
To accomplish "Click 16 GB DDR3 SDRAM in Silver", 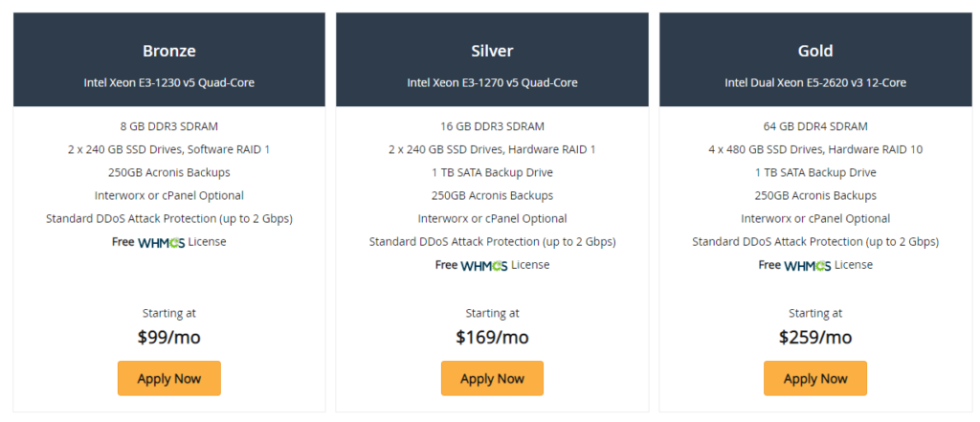I will coord(493,126).
